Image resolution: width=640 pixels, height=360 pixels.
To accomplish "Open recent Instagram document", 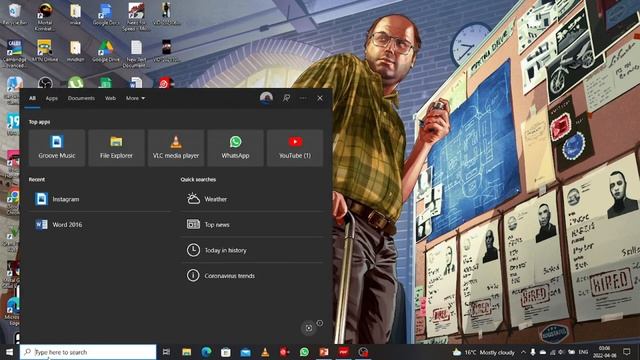I will 100,199.
